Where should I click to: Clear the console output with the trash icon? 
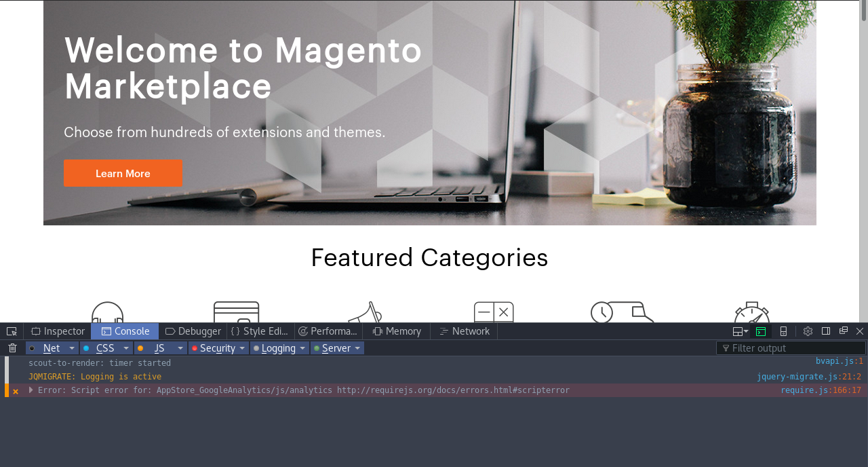click(x=12, y=348)
